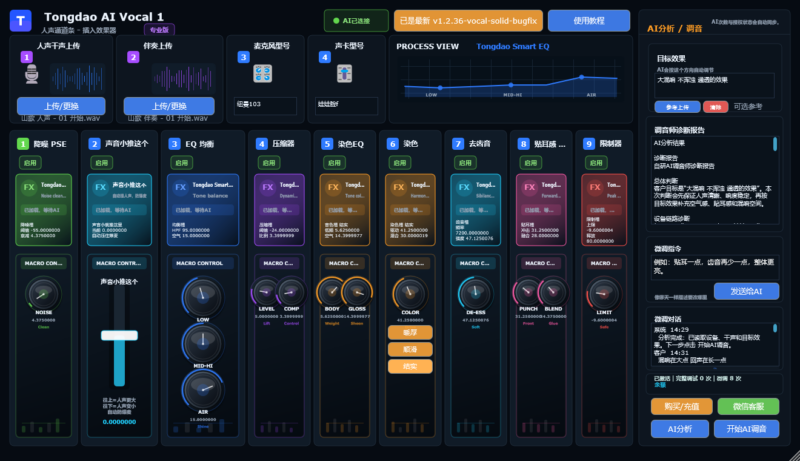
Task: Open the green FX plugin in slot 1
Action: tap(43, 210)
